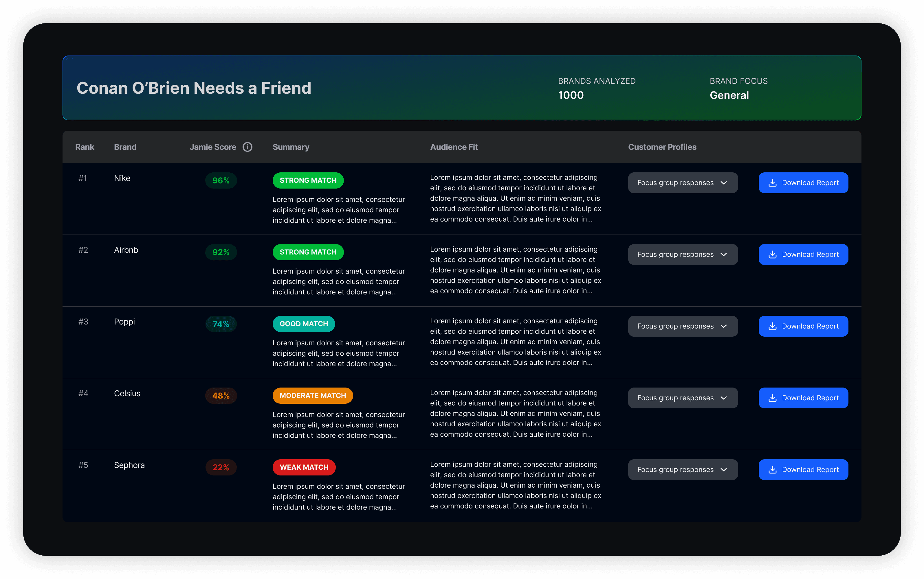The image size is (924, 579).
Task: Click the 96% Jamie Score pill
Action: (x=221, y=180)
